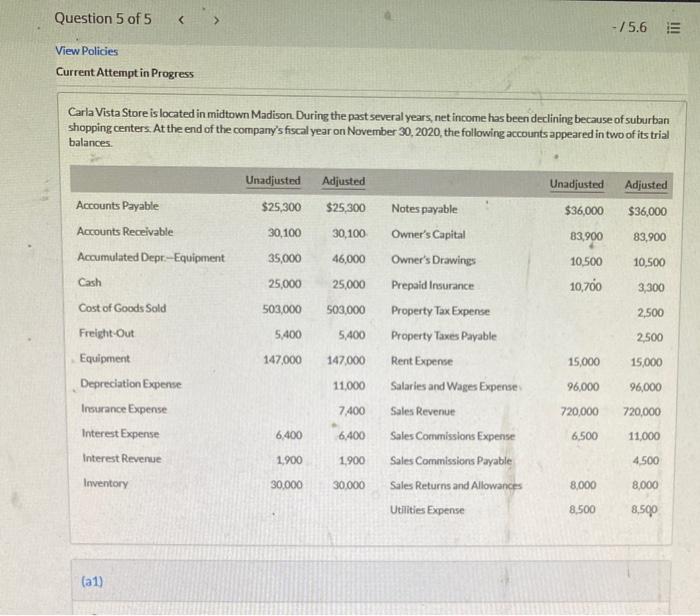This screenshot has width=700, height=616.
Task: Select the 'Accounts Receivable' row label
Action: coord(125,232)
